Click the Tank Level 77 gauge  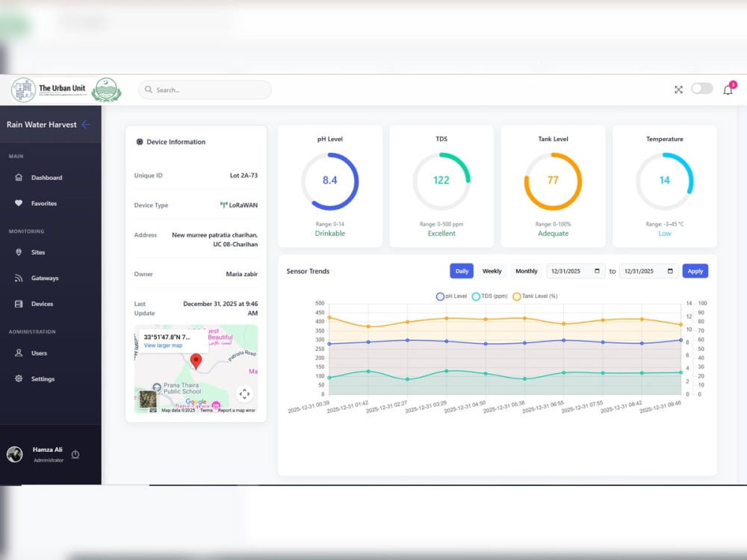pyautogui.click(x=553, y=181)
